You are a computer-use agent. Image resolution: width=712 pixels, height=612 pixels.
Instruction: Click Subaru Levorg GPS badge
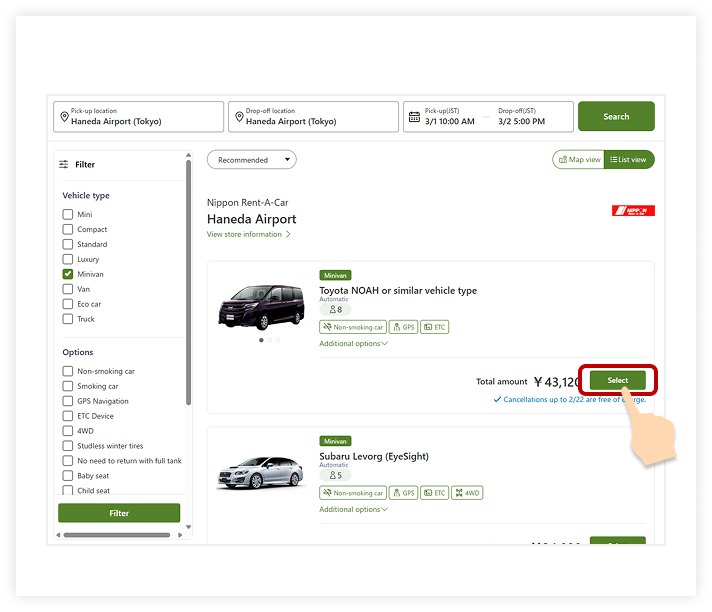point(403,493)
